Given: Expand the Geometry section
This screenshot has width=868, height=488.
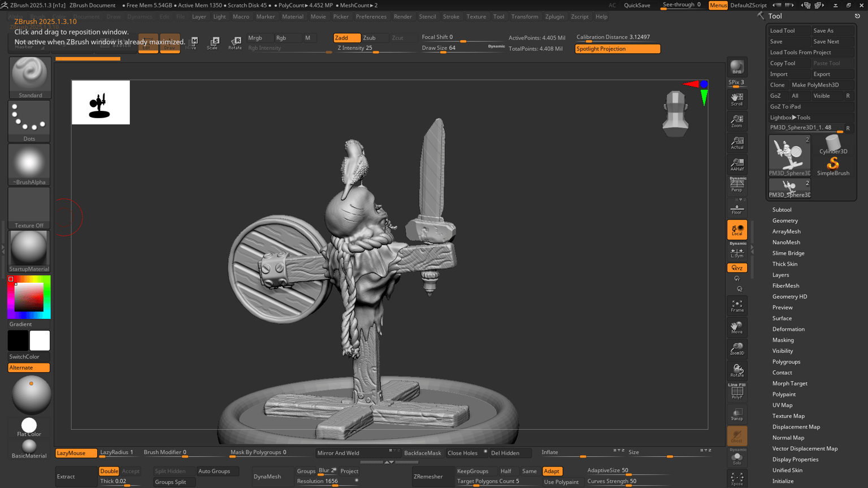Looking at the screenshot, I should [x=785, y=221].
